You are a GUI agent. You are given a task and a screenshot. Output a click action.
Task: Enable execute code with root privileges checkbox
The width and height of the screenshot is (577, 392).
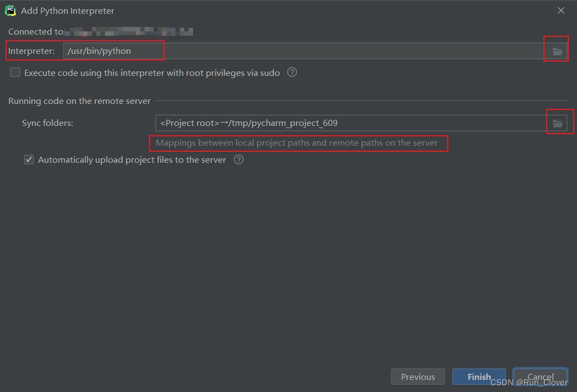pyautogui.click(x=15, y=72)
